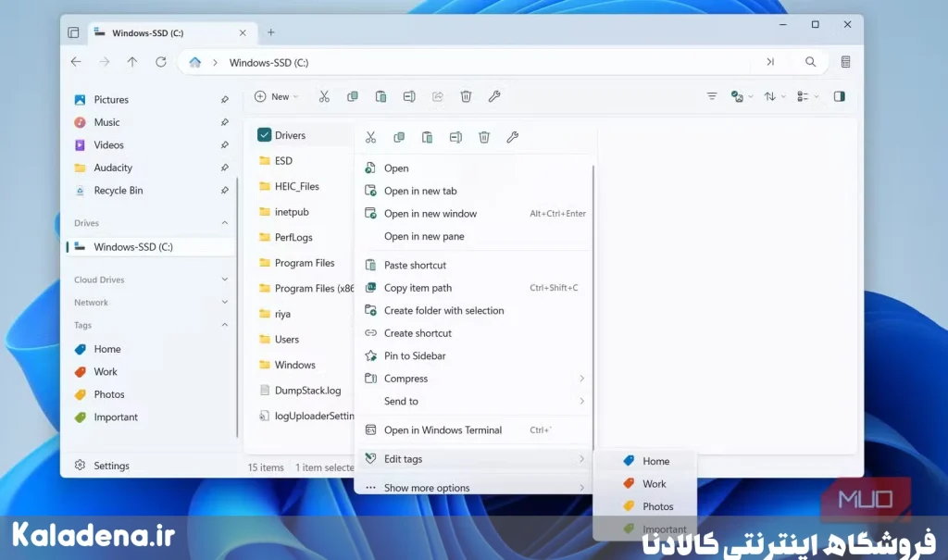Open the layout options dropdown
The height and width of the screenshot is (560, 948).
pyautogui.click(x=807, y=97)
